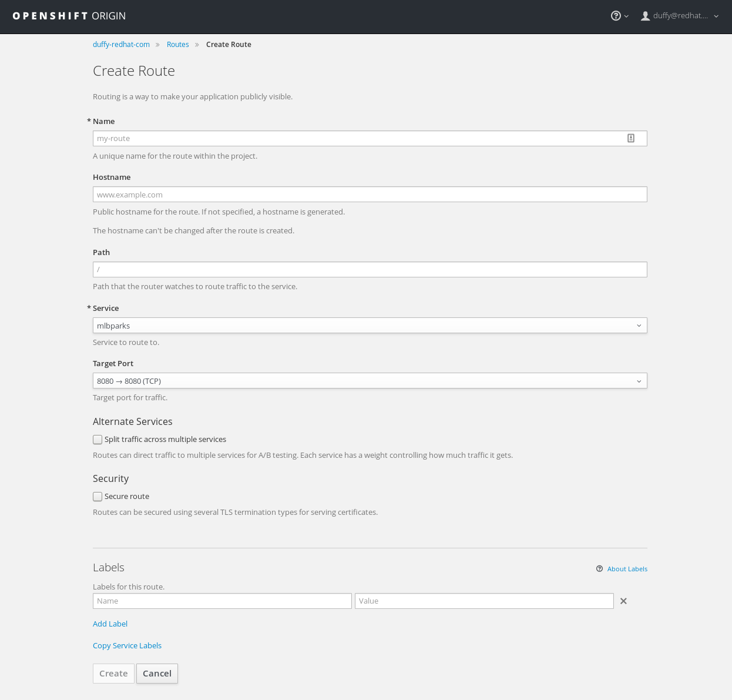Image resolution: width=732 pixels, height=700 pixels.
Task: Click the help icon beside About Labels
Action: [x=599, y=568]
